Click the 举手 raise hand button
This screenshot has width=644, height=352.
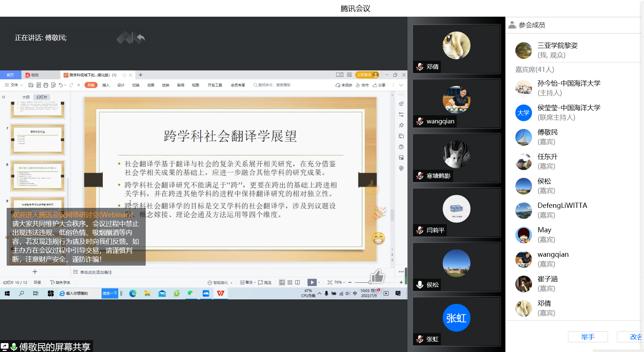(588, 337)
